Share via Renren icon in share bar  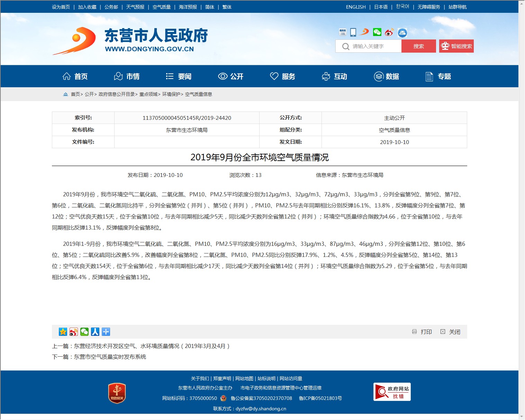[x=95, y=332]
